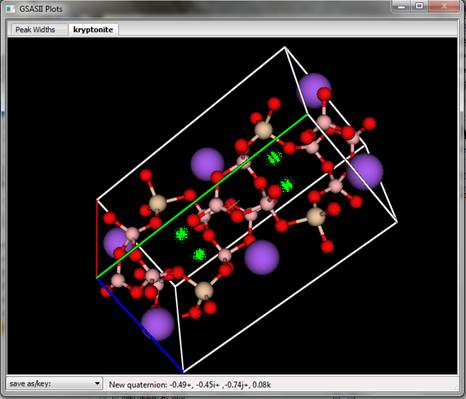Click the save as/key dropdown arrow
This screenshot has width=466, height=399.
[x=97, y=384]
